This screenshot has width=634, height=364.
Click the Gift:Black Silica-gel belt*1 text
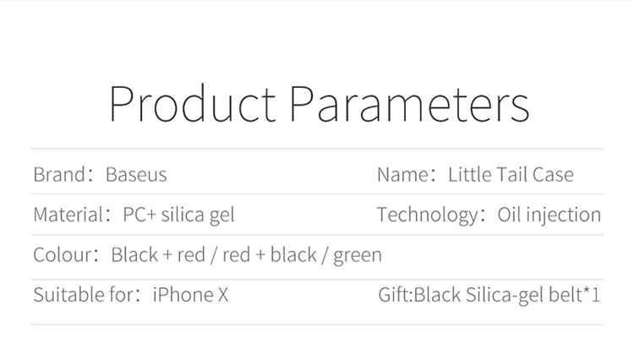489,295
